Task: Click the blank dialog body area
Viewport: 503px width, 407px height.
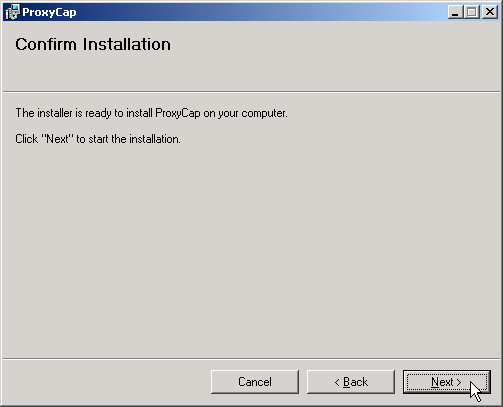Action: pos(251,250)
